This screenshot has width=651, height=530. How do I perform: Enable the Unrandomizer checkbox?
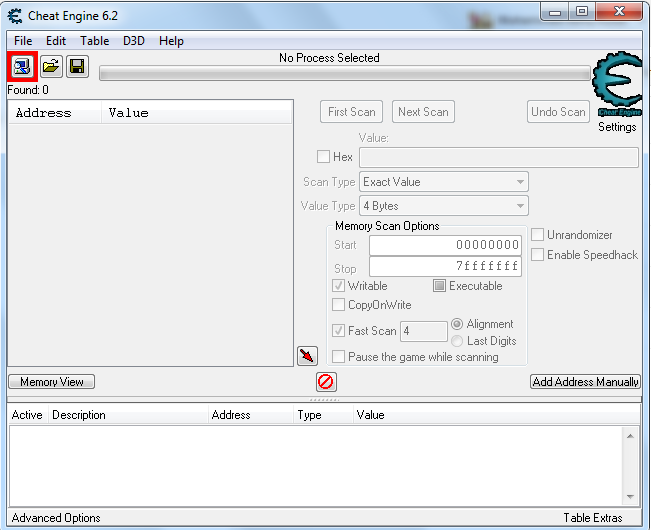tap(537, 234)
